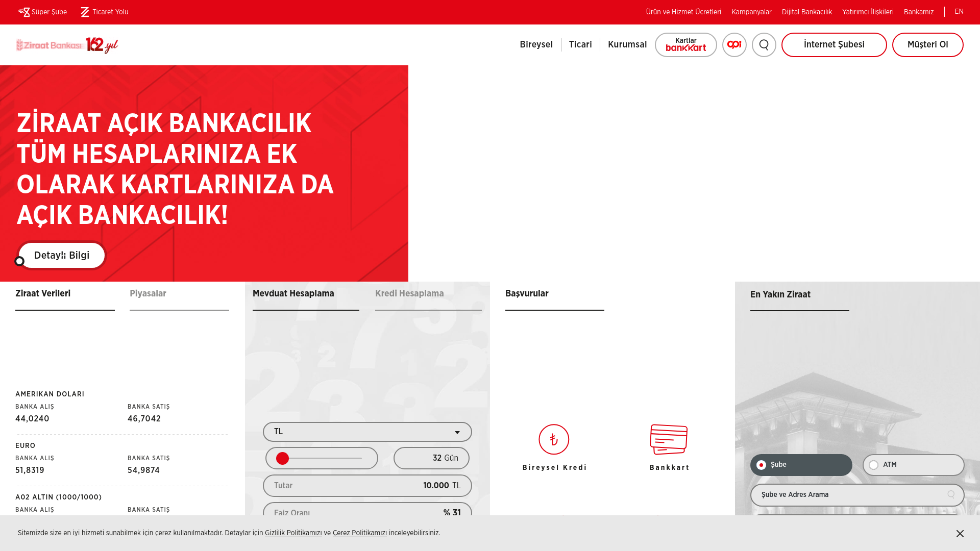Select the Mevduat Hesaplama tab

tap(306, 294)
